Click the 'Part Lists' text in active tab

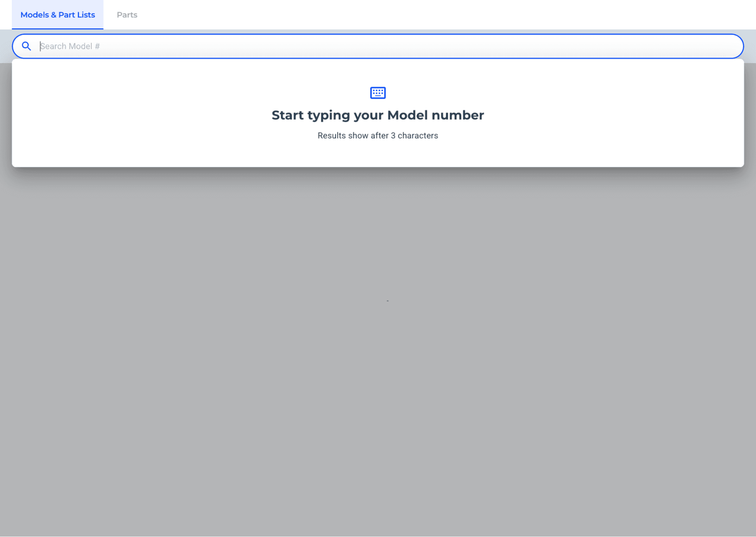coord(77,15)
